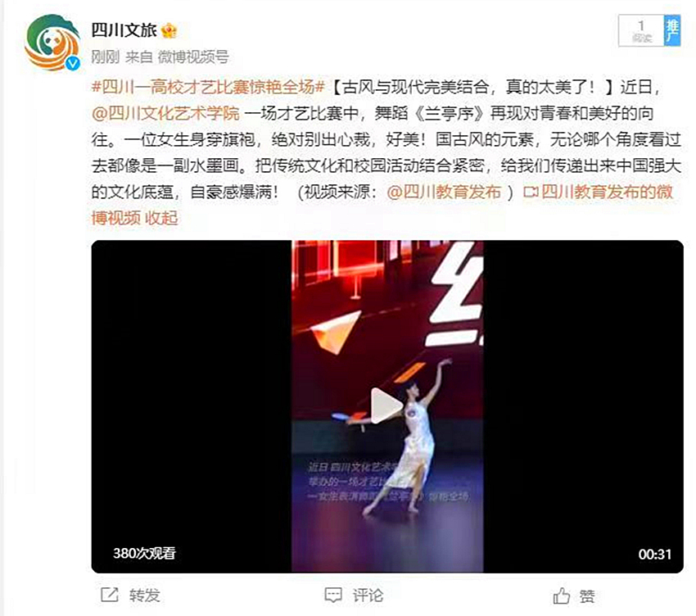The width and height of the screenshot is (696, 616).
Task: Click the 转发 text label
Action: (145, 596)
